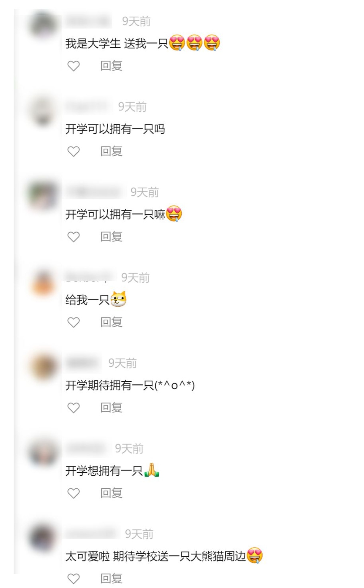
Task: Open avatar of 大熊猫周边 commenter
Action: 43,537
